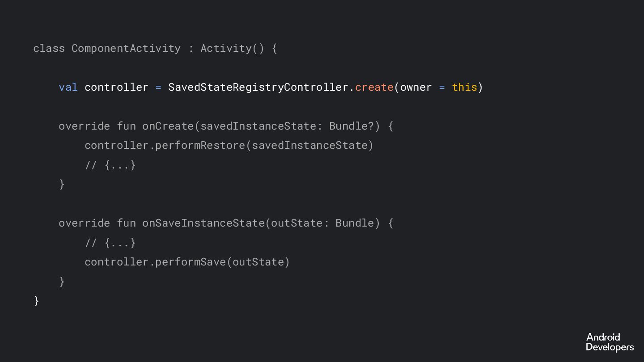Click onSaveInstanceState function name
The width and height of the screenshot is (644, 362).
tap(203, 223)
